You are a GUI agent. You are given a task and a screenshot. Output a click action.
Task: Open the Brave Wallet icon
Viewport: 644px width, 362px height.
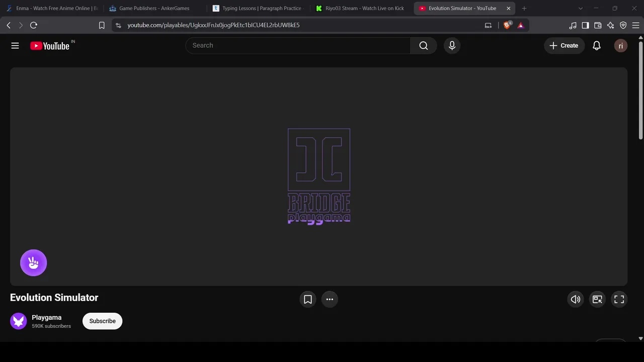click(598, 25)
